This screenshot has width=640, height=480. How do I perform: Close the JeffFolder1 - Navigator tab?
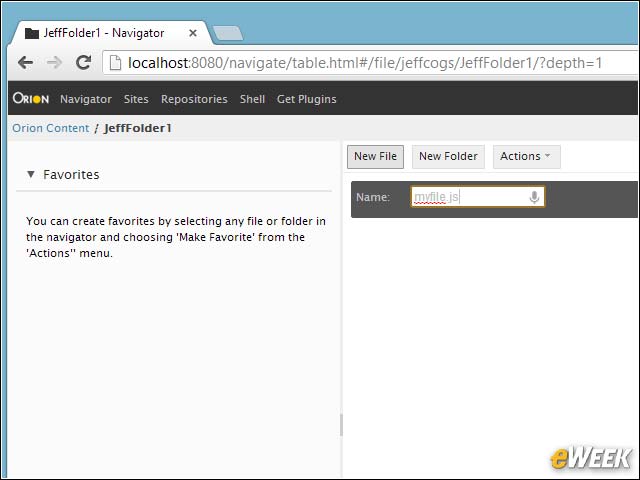[193, 33]
